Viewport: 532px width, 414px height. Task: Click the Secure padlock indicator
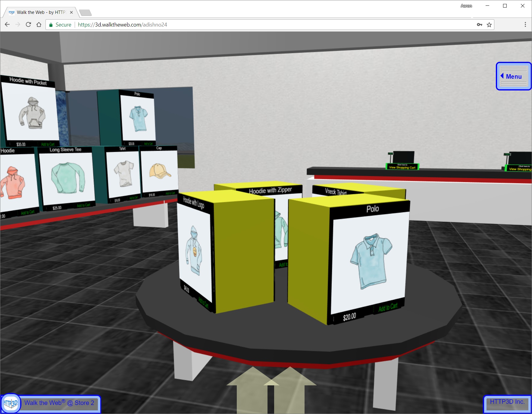click(x=60, y=25)
